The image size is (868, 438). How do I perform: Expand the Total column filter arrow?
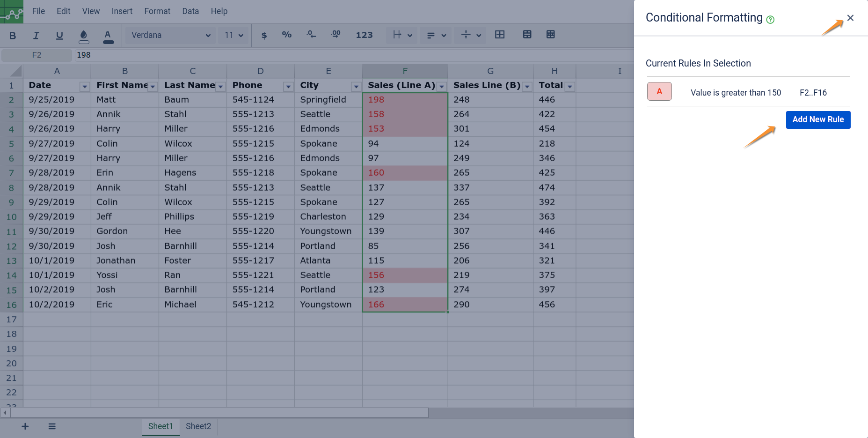click(x=570, y=87)
